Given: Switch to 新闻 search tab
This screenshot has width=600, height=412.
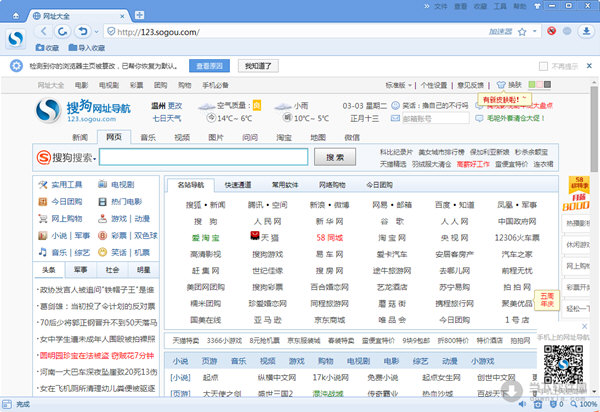Looking at the screenshot, I should 80,137.
